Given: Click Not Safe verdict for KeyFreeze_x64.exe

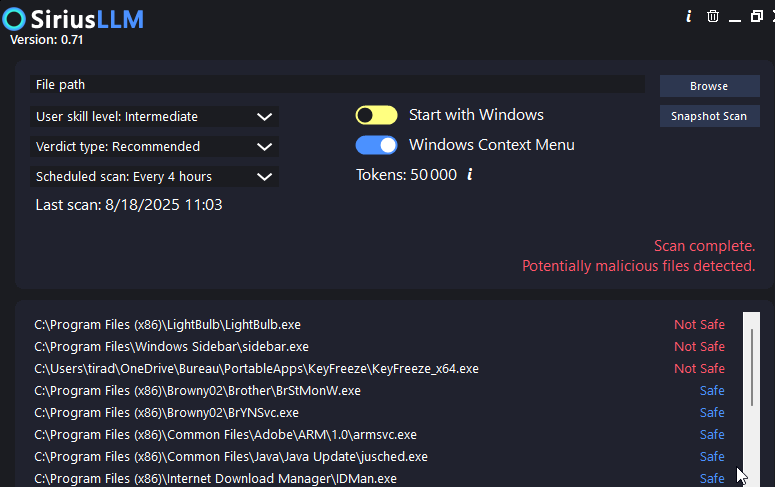Looking at the screenshot, I should (699, 369).
